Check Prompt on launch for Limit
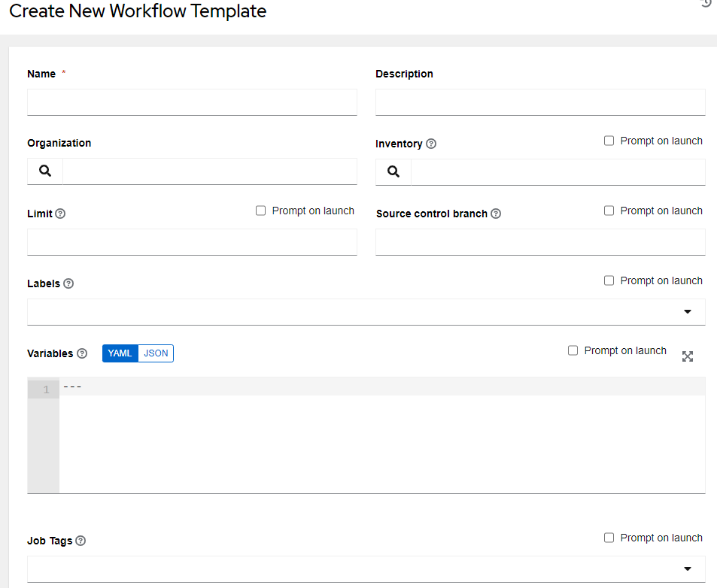 pyautogui.click(x=261, y=211)
